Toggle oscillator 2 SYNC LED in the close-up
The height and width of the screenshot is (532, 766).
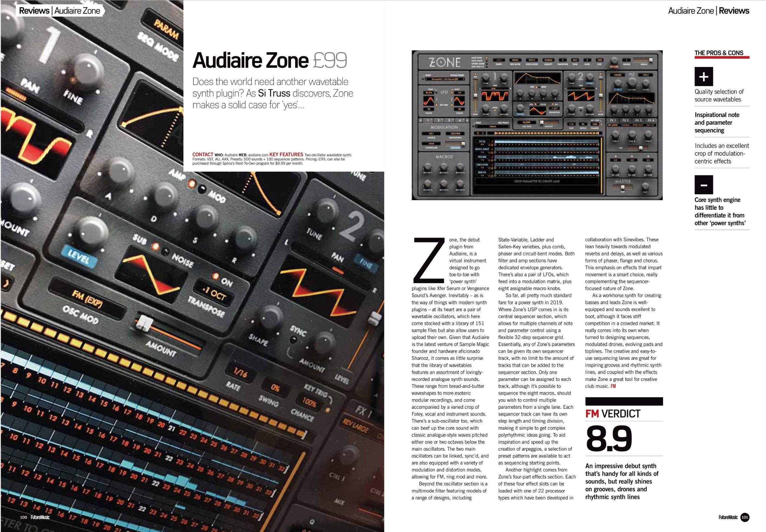[x=293, y=340]
